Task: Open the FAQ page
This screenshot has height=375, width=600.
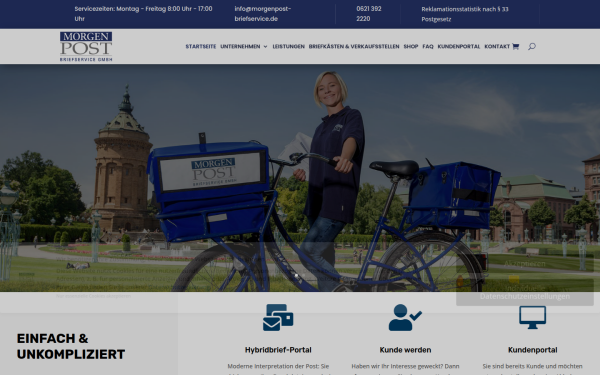Action: tap(428, 46)
